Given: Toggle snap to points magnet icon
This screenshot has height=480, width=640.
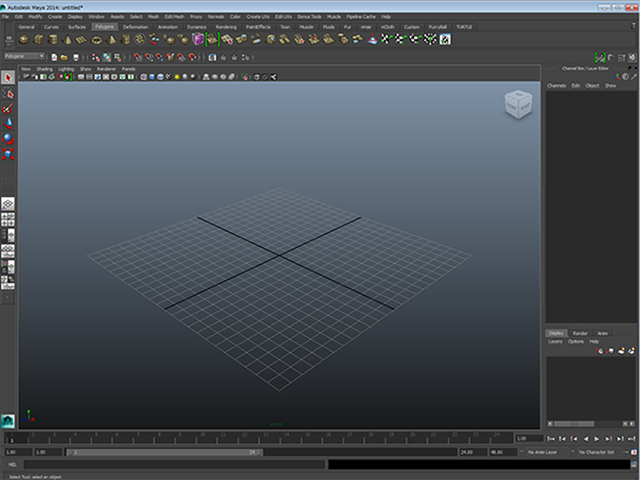Looking at the screenshot, I should click(x=160, y=57).
